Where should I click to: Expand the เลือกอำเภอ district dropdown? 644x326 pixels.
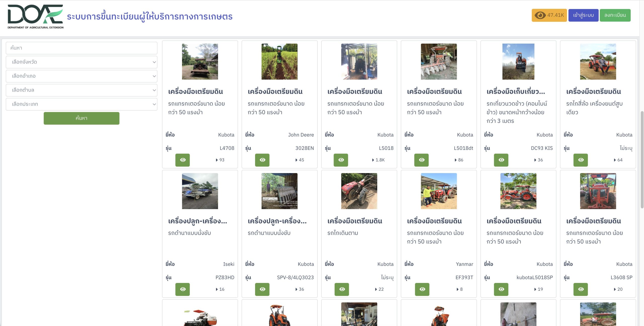click(82, 76)
